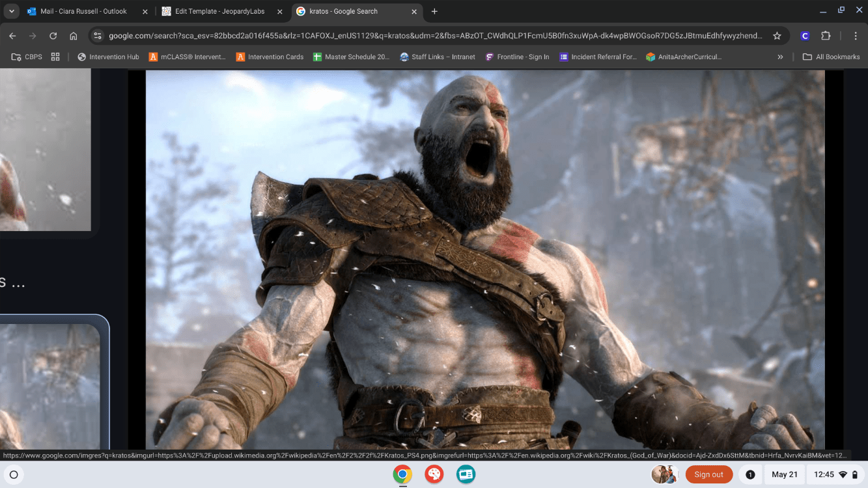Open the Chrome three-dot menu

[x=854, y=36]
